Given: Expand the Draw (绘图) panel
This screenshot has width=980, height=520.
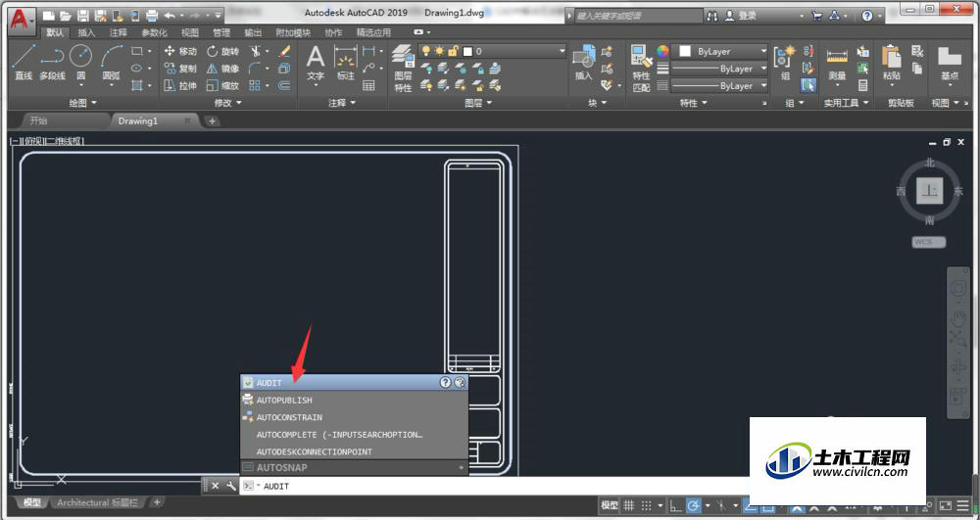Looking at the screenshot, I should pyautogui.click(x=83, y=103).
